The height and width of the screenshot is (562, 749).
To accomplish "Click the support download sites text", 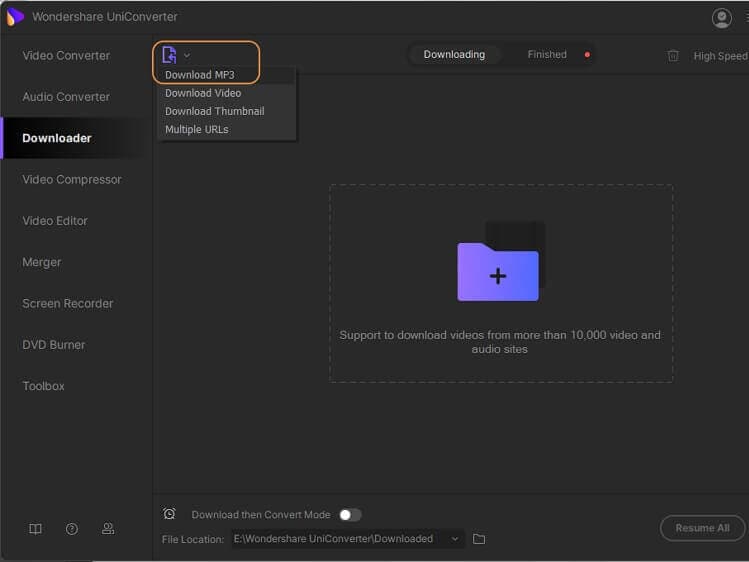I will [500, 342].
